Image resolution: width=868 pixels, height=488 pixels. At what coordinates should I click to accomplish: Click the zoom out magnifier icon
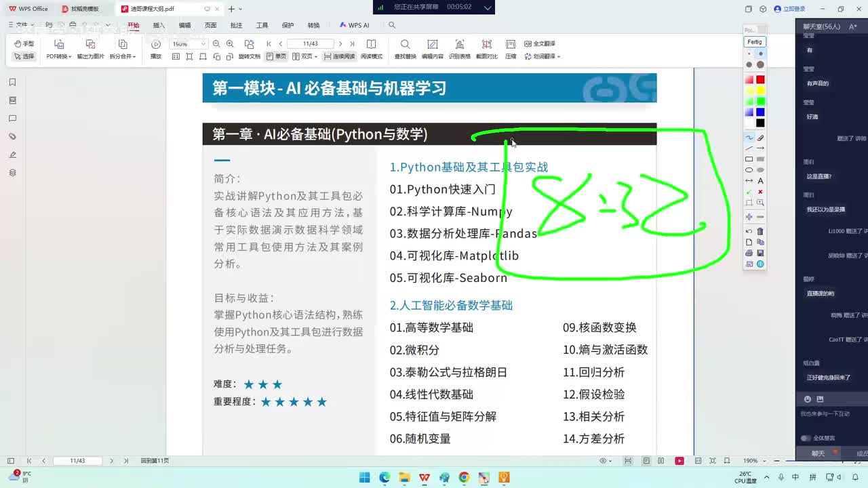tap(216, 43)
